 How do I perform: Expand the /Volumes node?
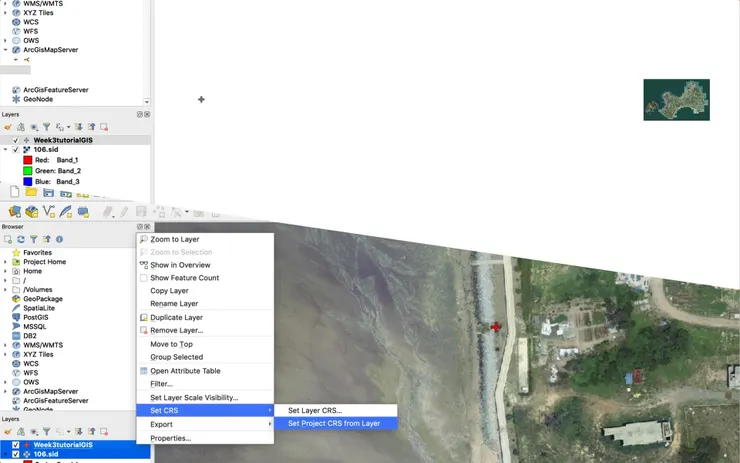(6, 290)
